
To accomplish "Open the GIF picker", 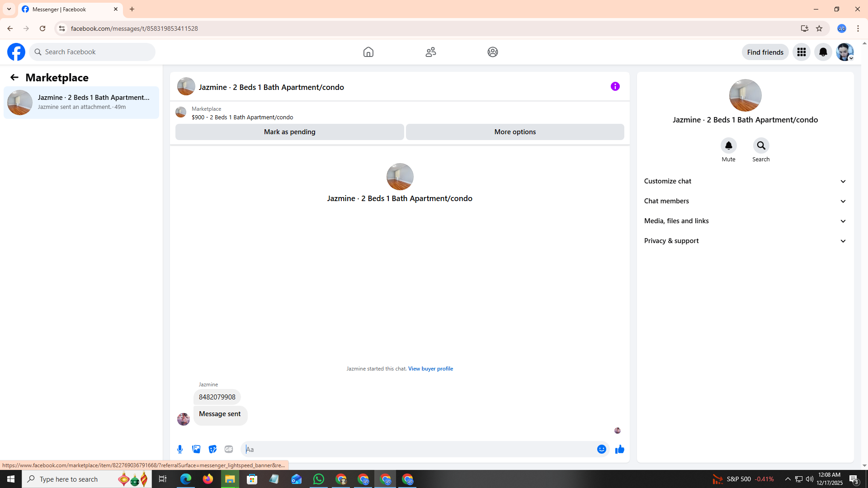I will tap(229, 449).
